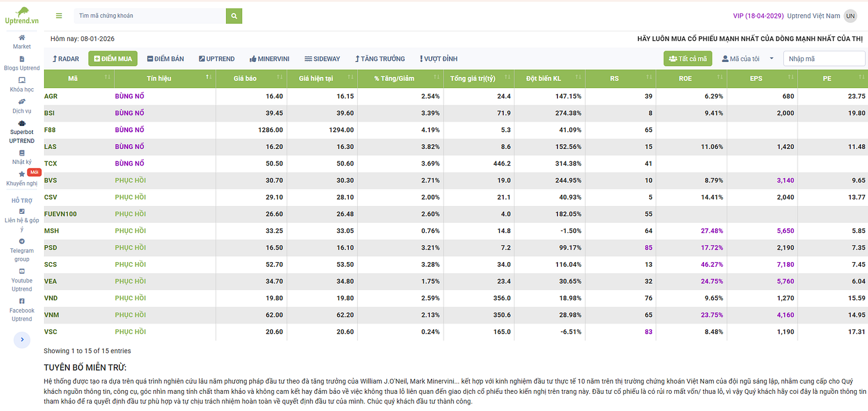
Task: Open the Nhật ký book icon
Action: (22, 153)
